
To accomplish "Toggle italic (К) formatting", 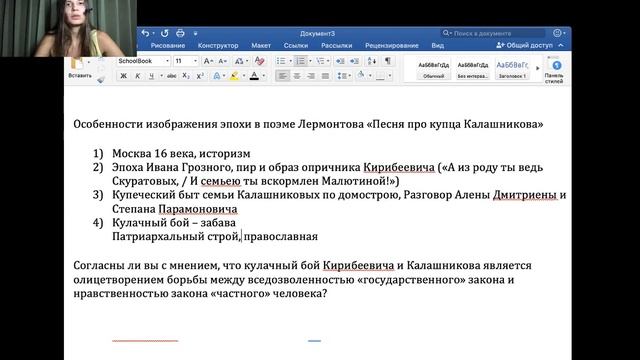I will (x=138, y=76).
